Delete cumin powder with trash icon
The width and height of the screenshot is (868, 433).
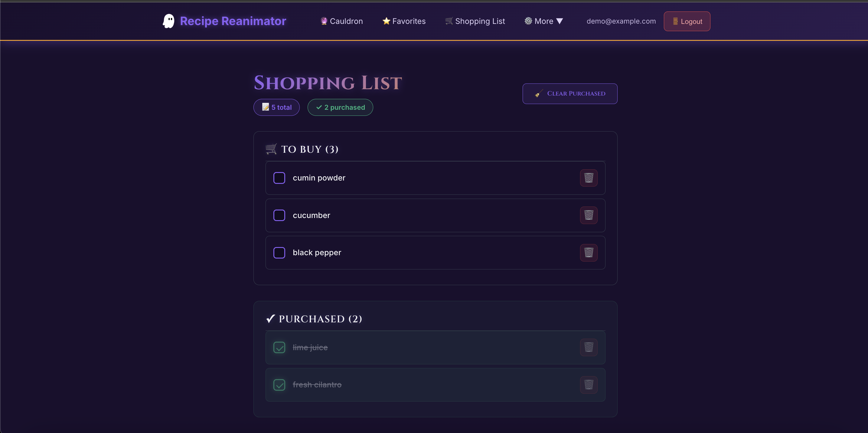point(588,177)
